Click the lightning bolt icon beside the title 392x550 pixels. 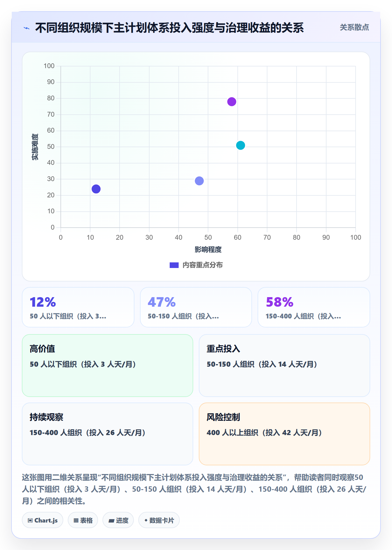27,28
